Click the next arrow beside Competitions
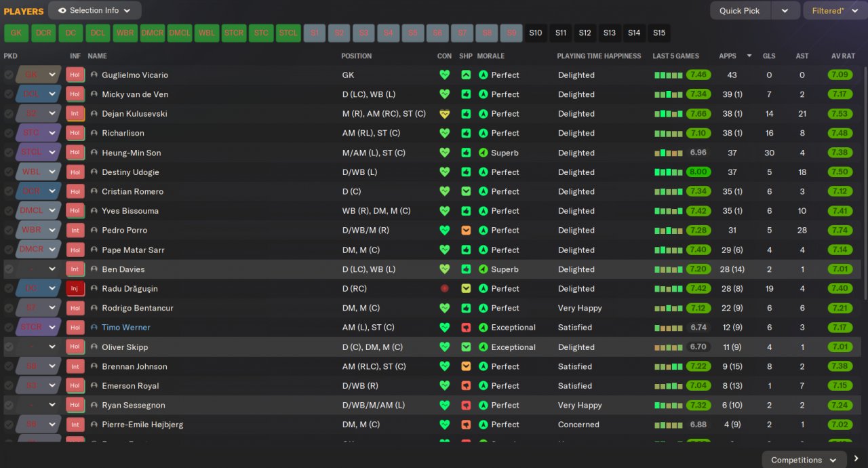The height and width of the screenshot is (468, 868). pyautogui.click(x=856, y=459)
